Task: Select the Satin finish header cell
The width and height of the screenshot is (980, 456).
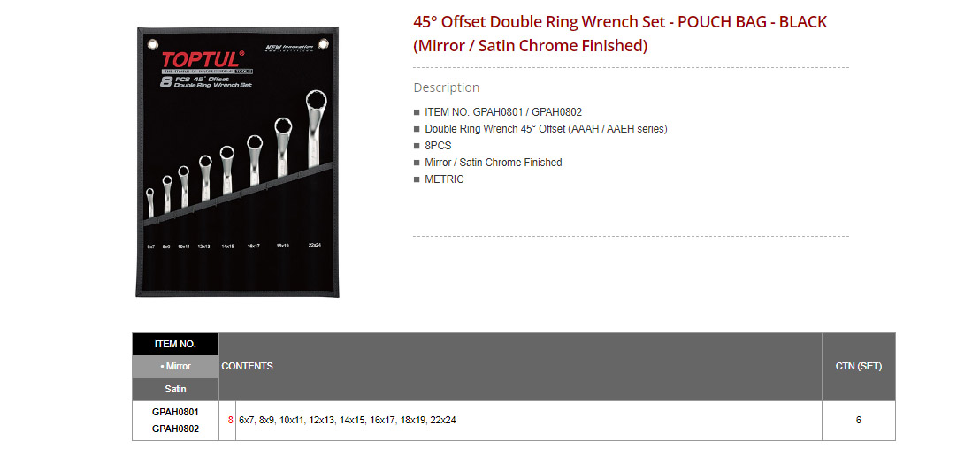Action: point(176,389)
